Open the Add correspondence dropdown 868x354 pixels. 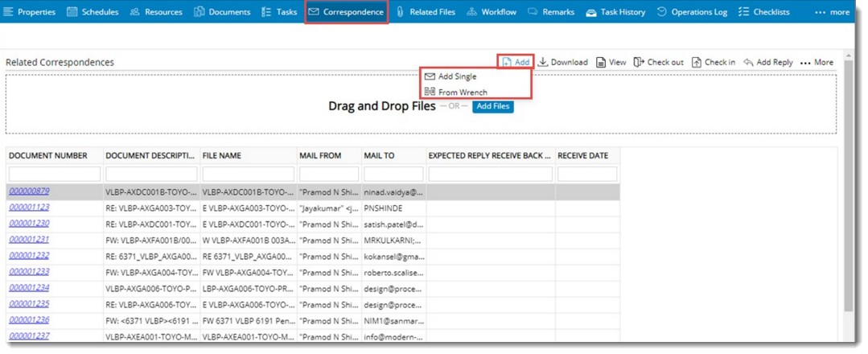coord(515,62)
